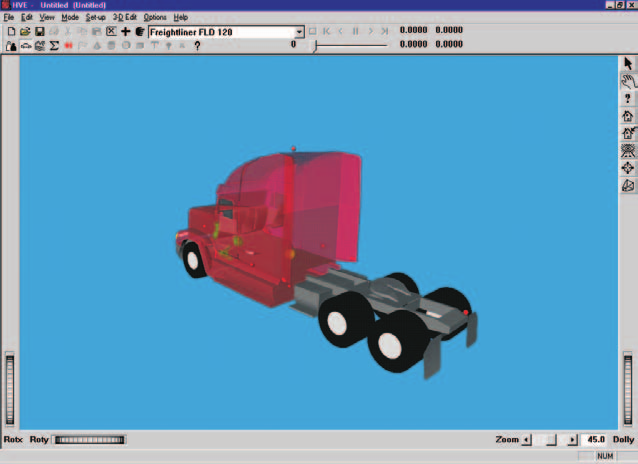
Task: Save with the floppy disk icon
Action: (x=39, y=32)
